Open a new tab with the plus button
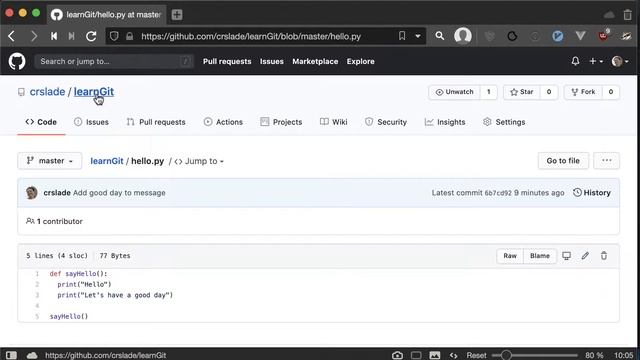Viewport: 640px width, 360px height. (x=177, y=15)
